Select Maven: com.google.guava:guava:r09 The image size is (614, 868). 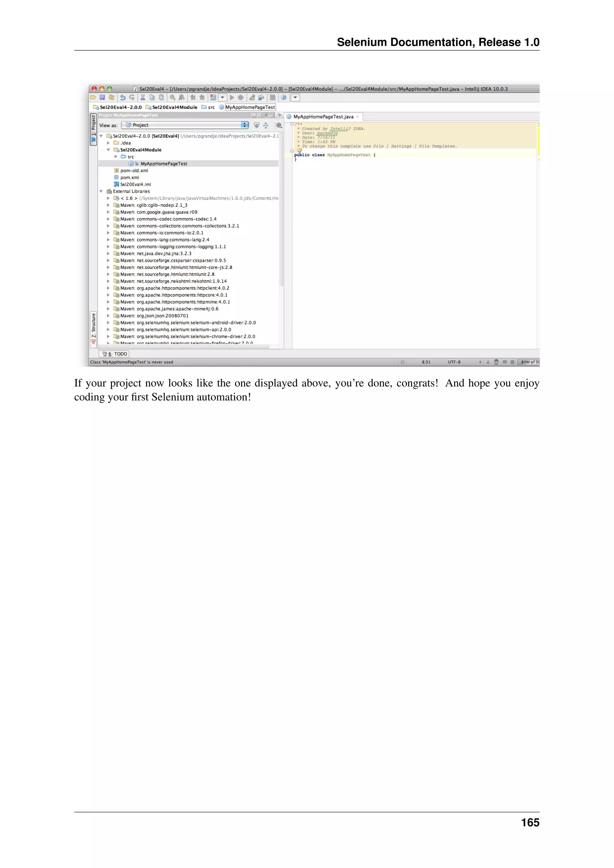(156, 212)
